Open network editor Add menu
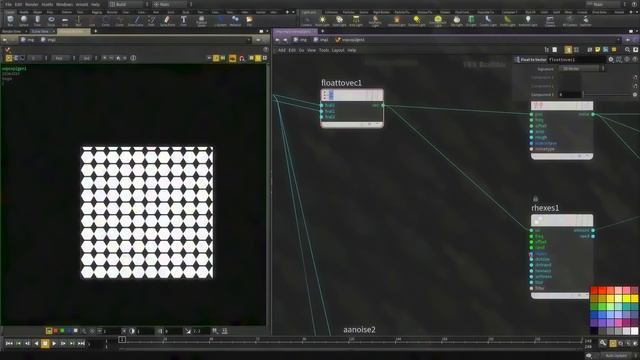 (282, 50)
